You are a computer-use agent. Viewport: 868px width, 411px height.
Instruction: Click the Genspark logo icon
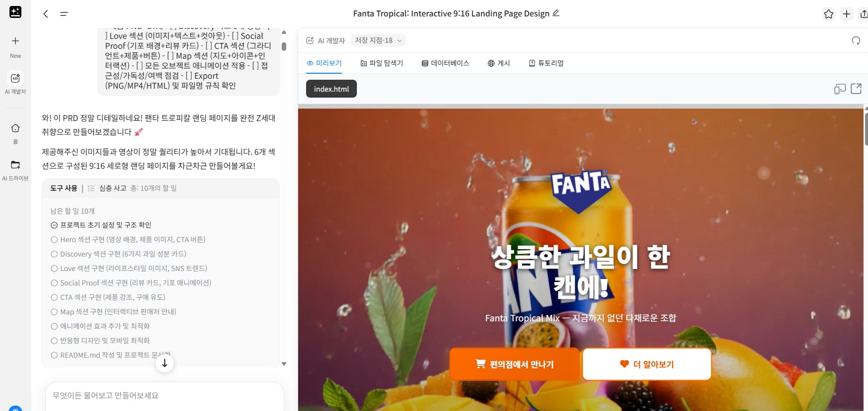coord(15,12)
